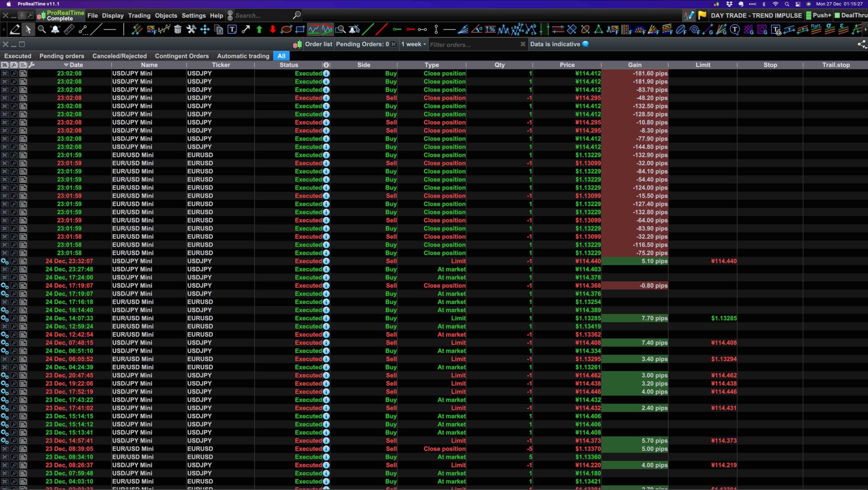The image size is (868, 490).
Task: Open the Trading menu
Action: [x=139, y=15]
